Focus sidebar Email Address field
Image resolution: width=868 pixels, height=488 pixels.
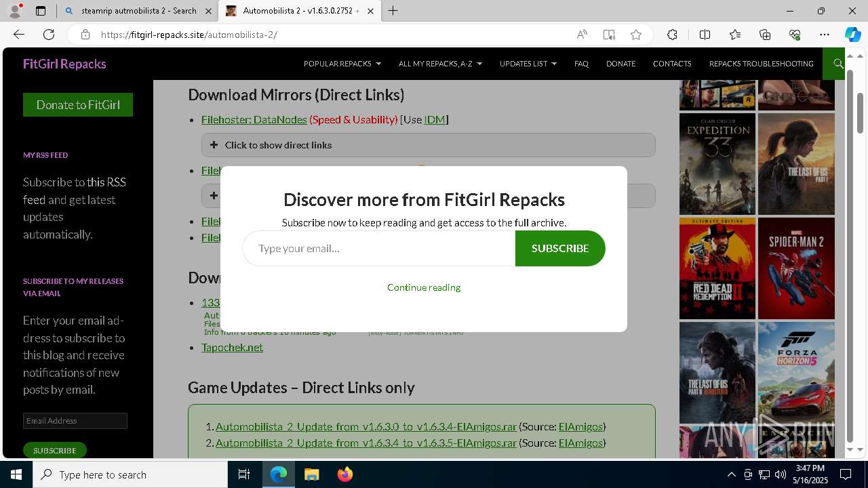click(x=75, y=421)
